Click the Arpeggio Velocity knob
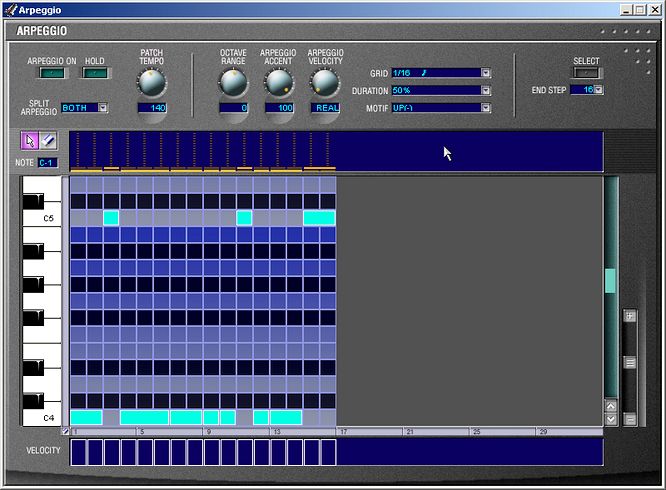The image size is (666, 490). pyautogui.click(x=325, y=82)
